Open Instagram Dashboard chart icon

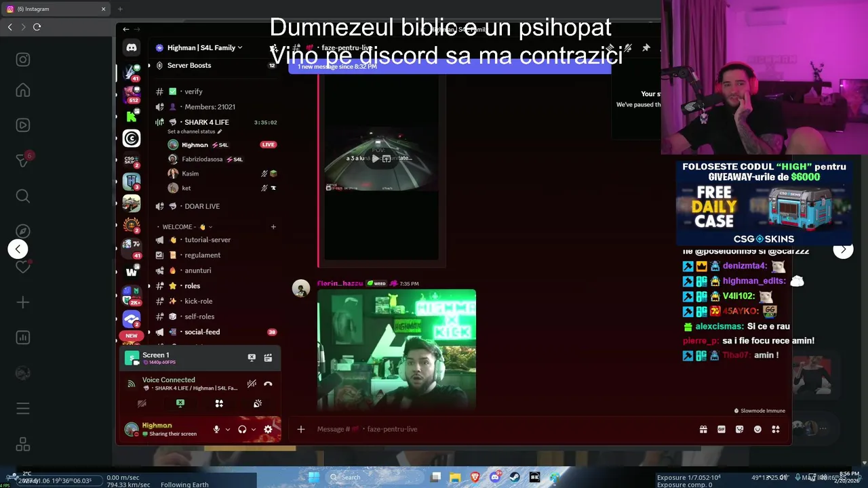[23, 338]
